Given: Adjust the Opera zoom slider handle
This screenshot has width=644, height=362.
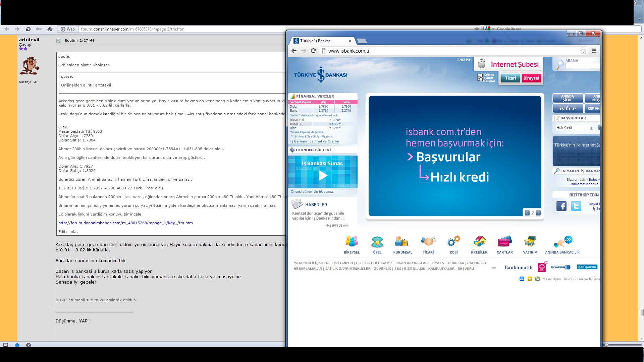Looking at the screenshot, I should pos(606,345).
